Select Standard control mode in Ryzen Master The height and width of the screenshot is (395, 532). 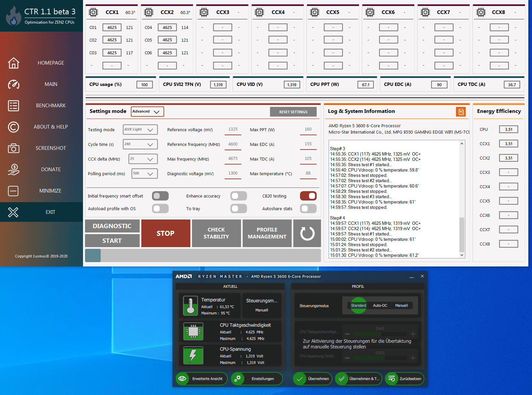tap(359, 305)
